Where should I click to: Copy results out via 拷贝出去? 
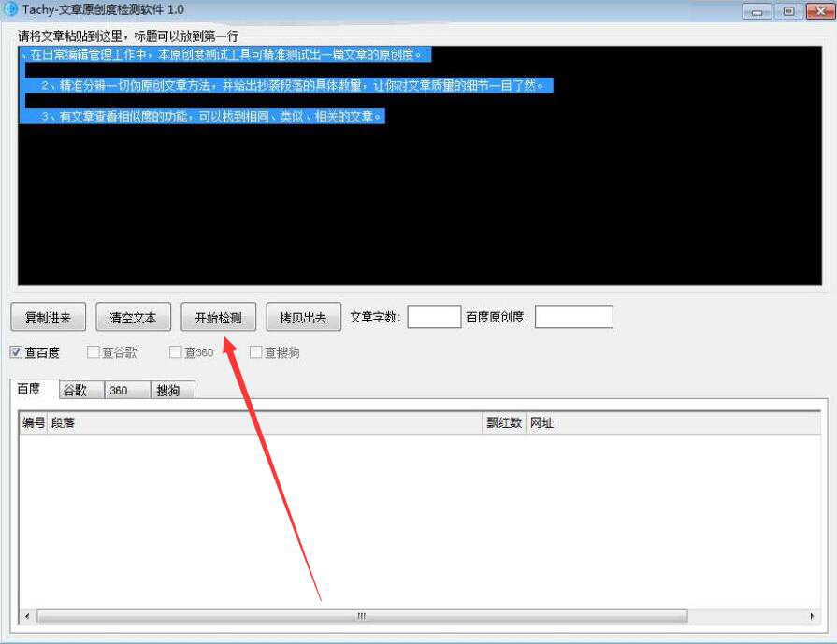[303, 318]
